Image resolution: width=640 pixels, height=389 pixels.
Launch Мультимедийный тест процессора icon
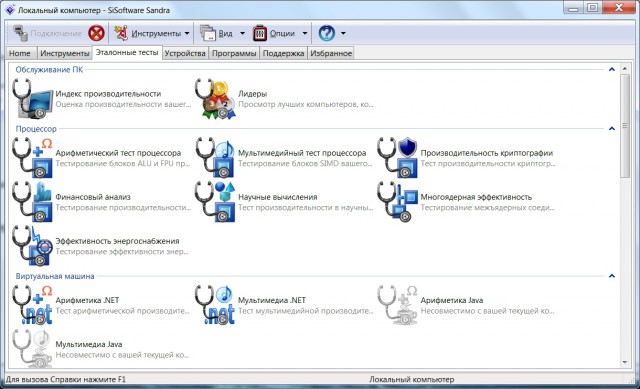[x=215, y=158]
